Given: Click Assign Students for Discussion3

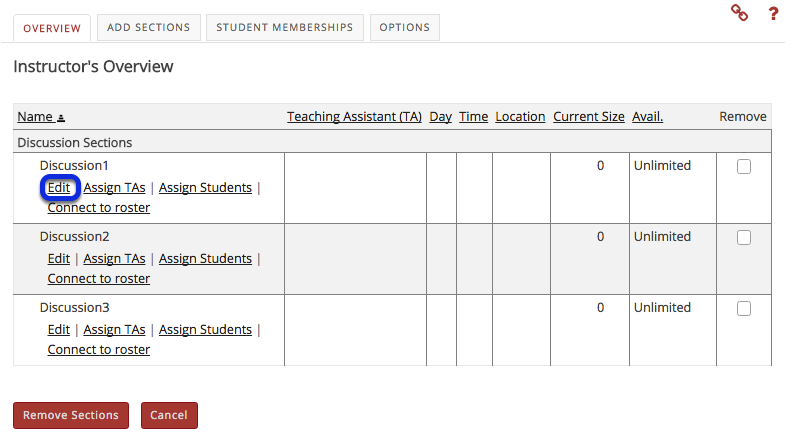Looking at the screenshot, I should (205, 329).
